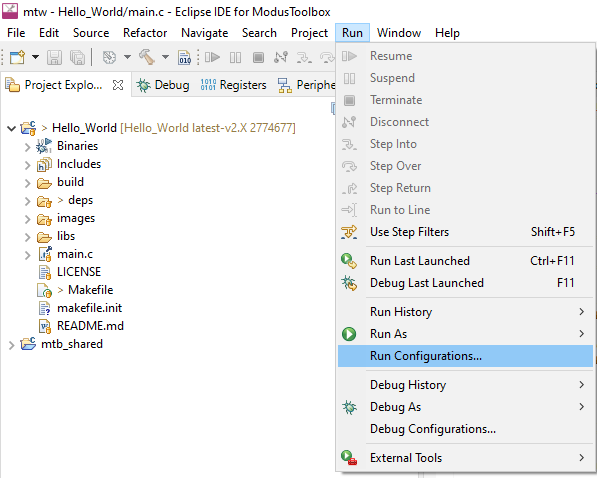597x478 pixels.
Task: Expand the mtb_shared project node
Action: point(11,345)
